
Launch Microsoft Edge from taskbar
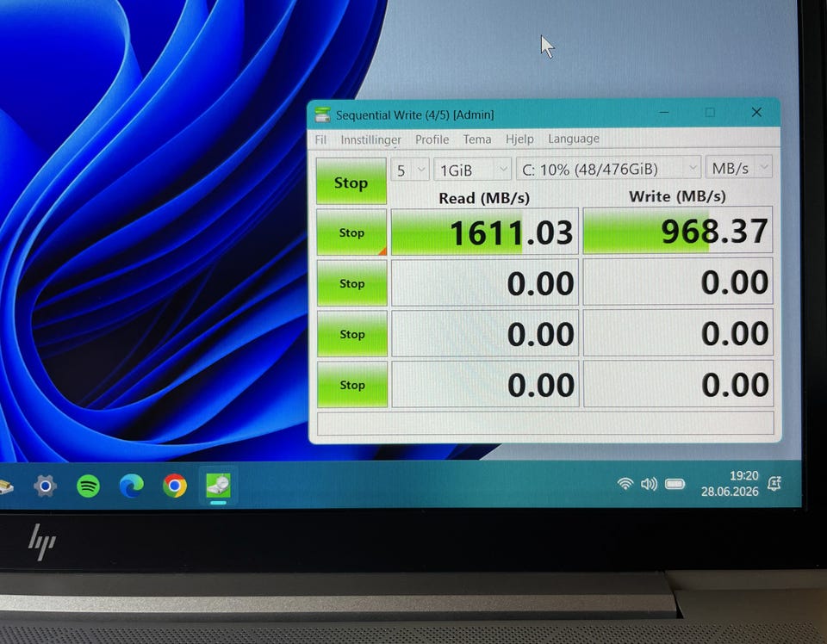(131, 486)
